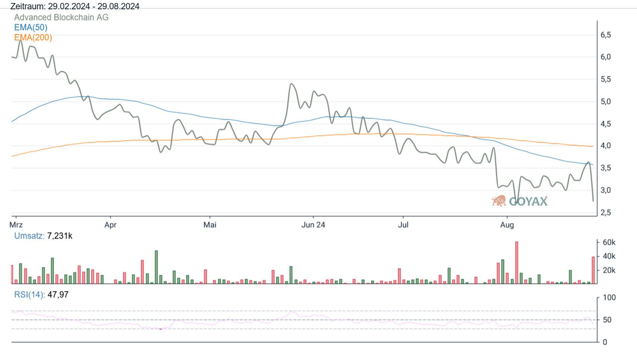
Task: Click the 50 RSI axis label
Action: coord(607,320)
